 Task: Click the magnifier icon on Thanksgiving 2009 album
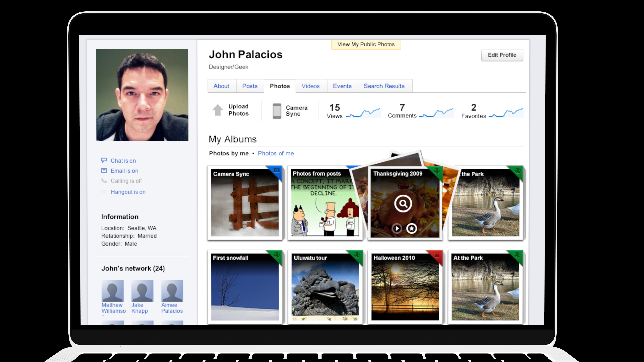coord(403,204)
